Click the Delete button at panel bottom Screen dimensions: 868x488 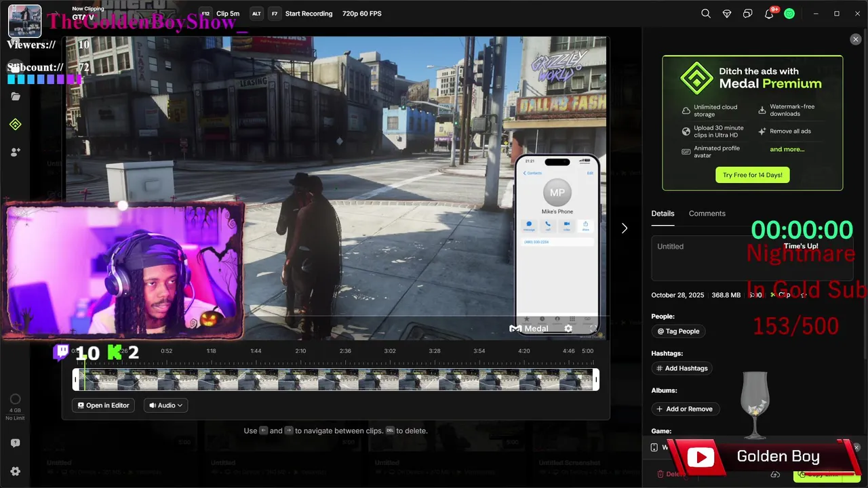(x=671, y=474)
